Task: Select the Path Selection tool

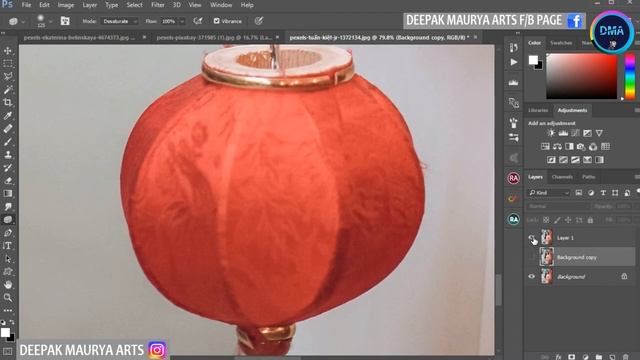Action: 8,259
